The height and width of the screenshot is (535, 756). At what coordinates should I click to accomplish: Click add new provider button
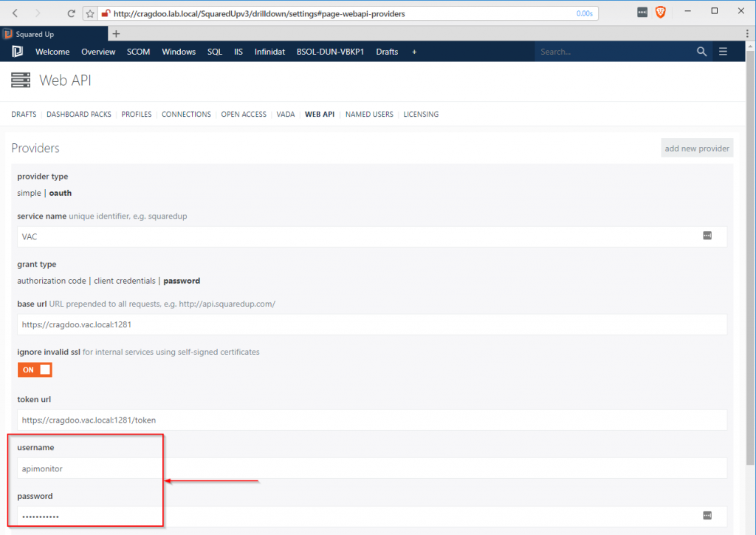click(697, 148)
